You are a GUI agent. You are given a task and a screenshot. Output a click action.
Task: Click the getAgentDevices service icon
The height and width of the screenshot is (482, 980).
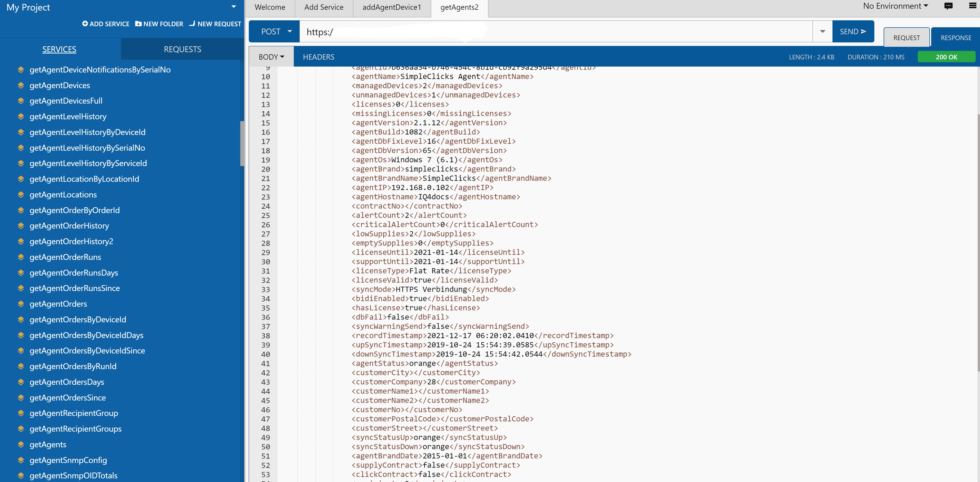click(21, 85)
